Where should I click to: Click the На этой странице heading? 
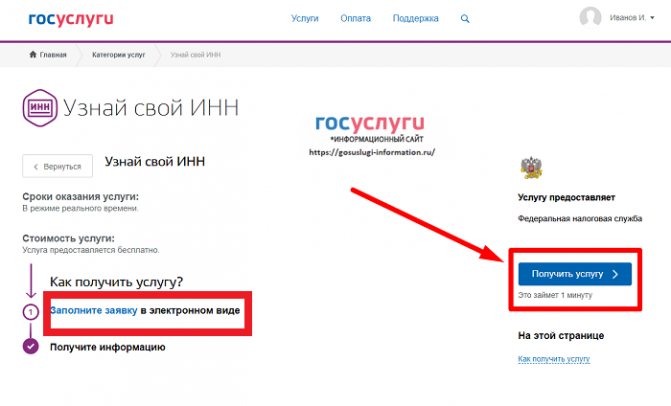(x=561, y=335)
